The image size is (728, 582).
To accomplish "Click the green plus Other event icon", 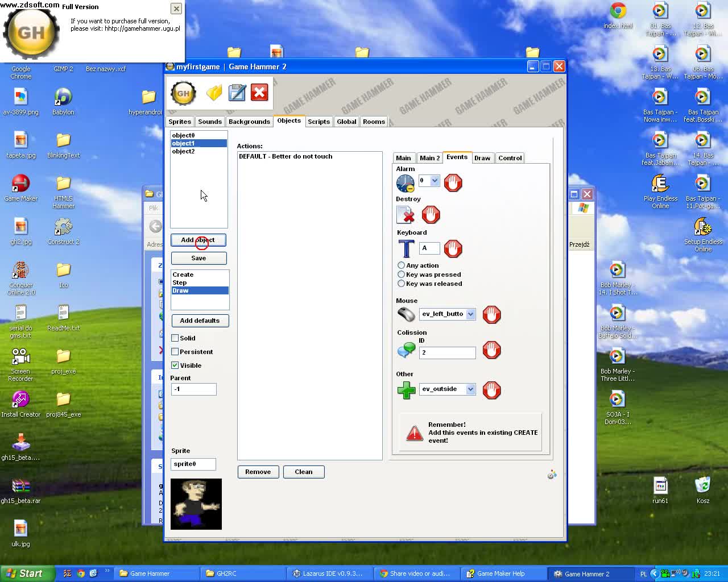I will [x=406, y=390].
